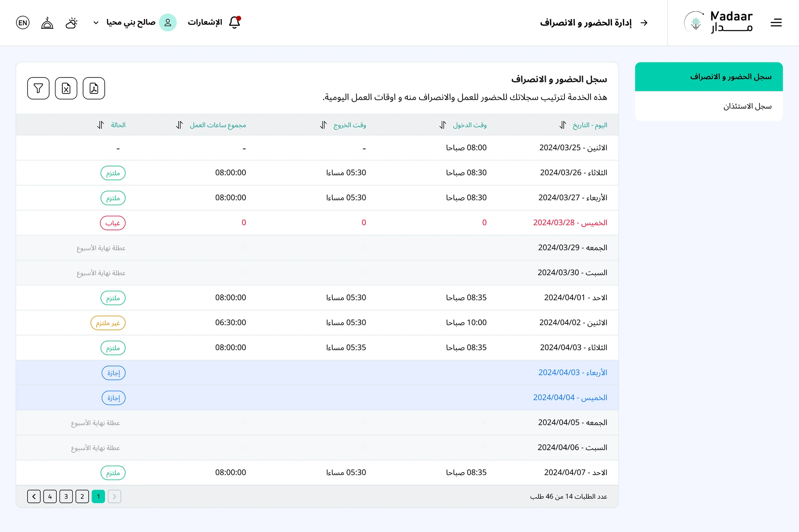Image resolution: width=799 pixels, height=532 pixels.
Task: Export attendance log as PDF
Action: point(94,88)
